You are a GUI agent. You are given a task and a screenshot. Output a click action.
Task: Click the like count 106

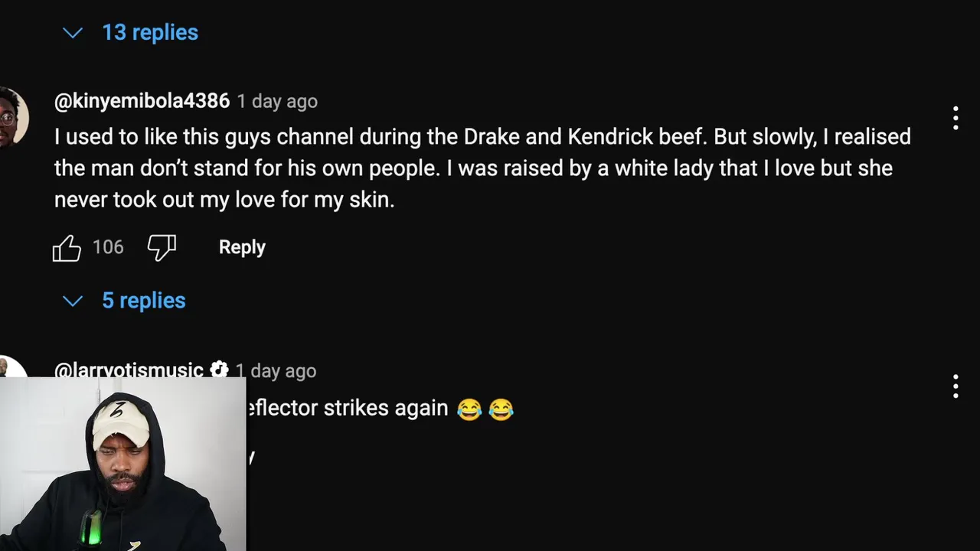click(x=108, y=247)
